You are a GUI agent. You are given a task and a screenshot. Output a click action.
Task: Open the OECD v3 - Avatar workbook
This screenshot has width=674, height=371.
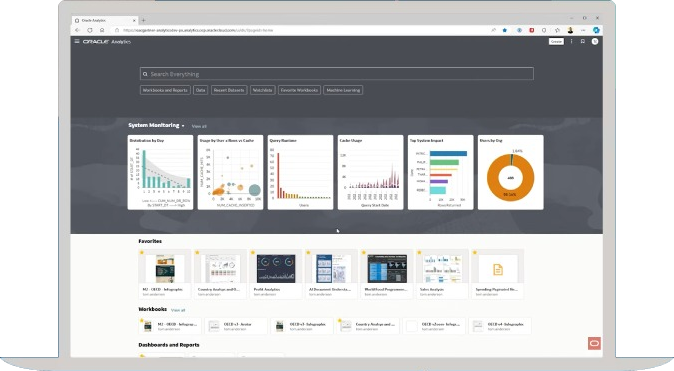[x=236, y=326]
